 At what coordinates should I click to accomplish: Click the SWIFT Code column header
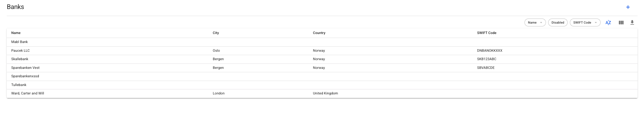[x=487, y=33]
